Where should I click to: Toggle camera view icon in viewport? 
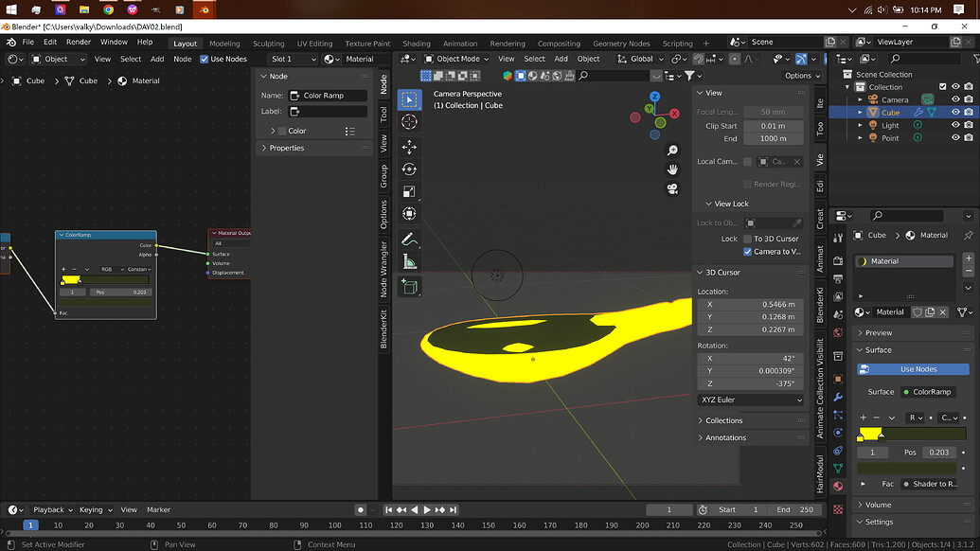point(672,188)
